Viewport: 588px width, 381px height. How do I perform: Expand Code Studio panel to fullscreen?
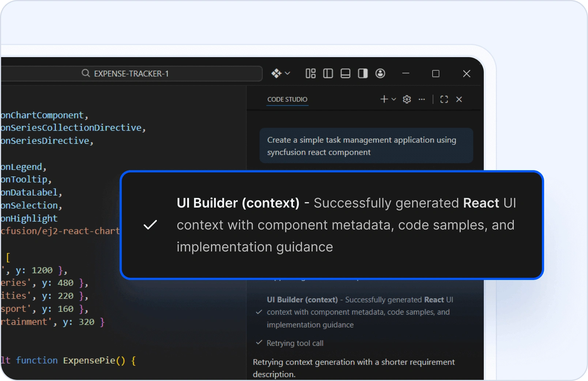[x=444, y=99]
